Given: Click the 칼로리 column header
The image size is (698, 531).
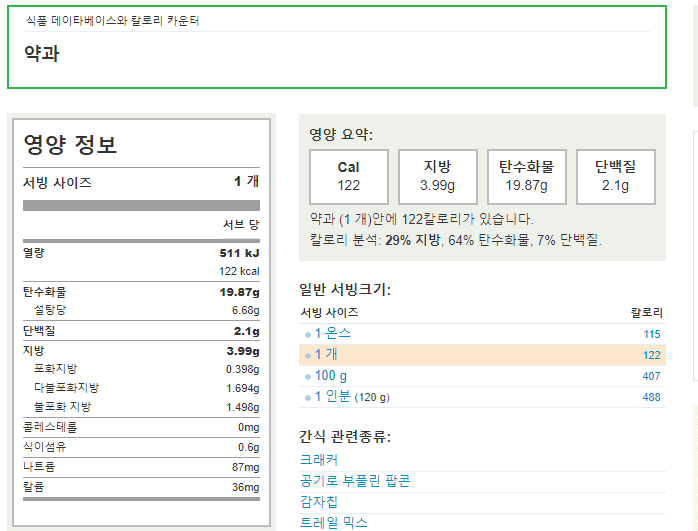Looking at the screenshot, I should click(x=647, y=312).
